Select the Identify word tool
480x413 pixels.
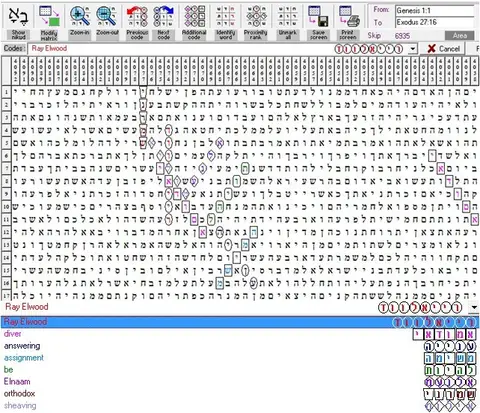(226, 22)
